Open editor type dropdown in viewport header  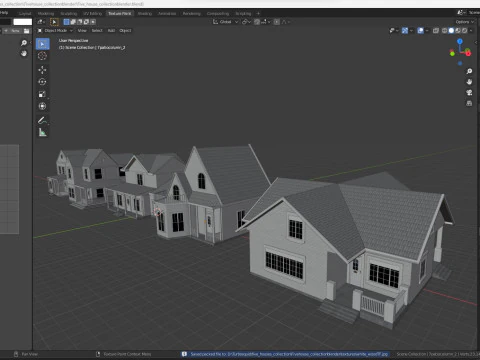pyautogui.click(x=41, y=22)
